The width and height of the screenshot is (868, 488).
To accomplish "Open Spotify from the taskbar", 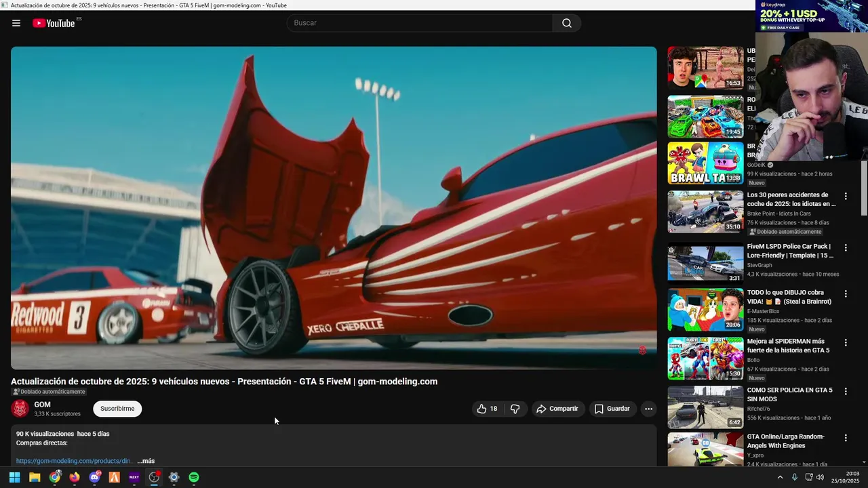I will pos(194,477).
